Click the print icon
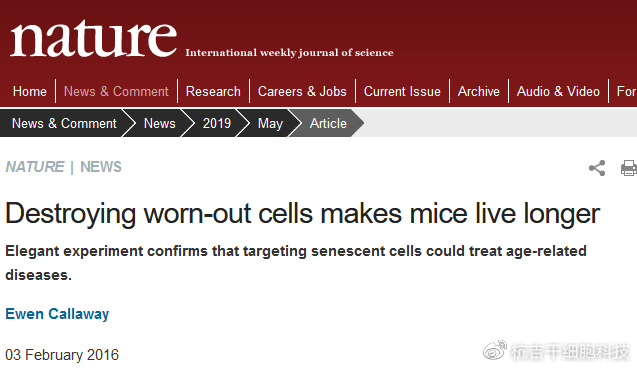This screenshot has height=368, width=637. tap(628, 168)
